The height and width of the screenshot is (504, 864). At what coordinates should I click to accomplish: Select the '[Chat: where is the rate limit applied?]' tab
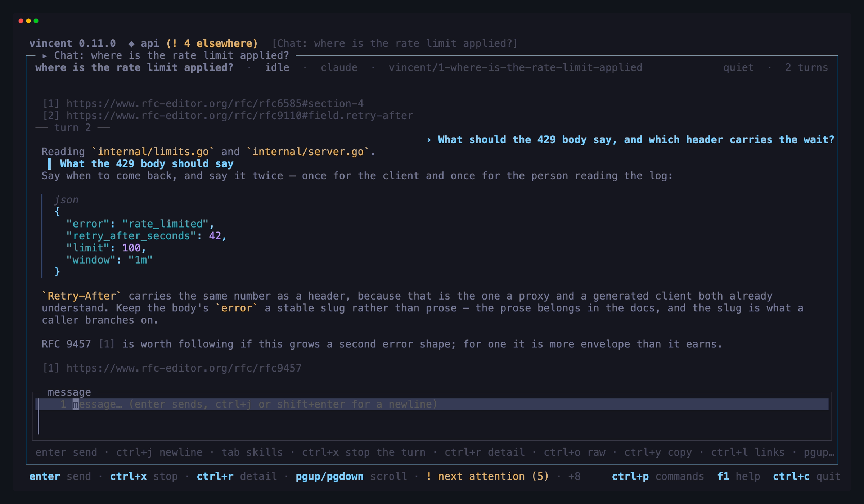(x=395, y=44)
